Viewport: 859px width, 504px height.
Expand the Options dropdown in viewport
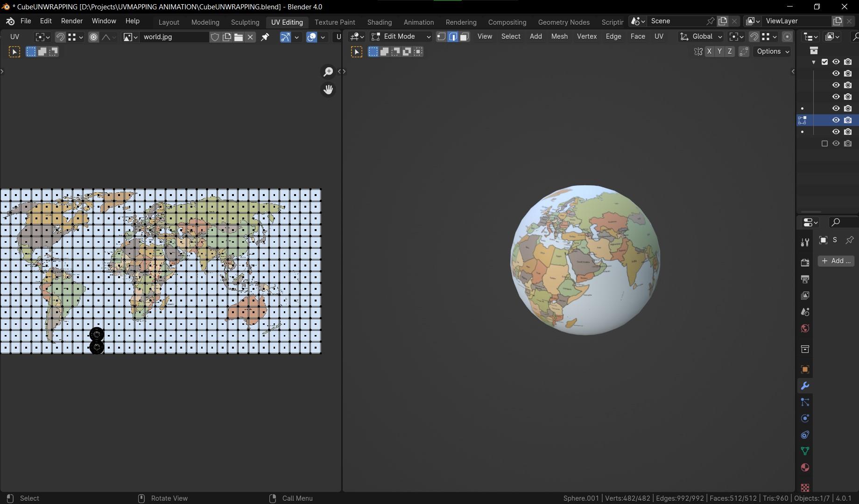773,51
